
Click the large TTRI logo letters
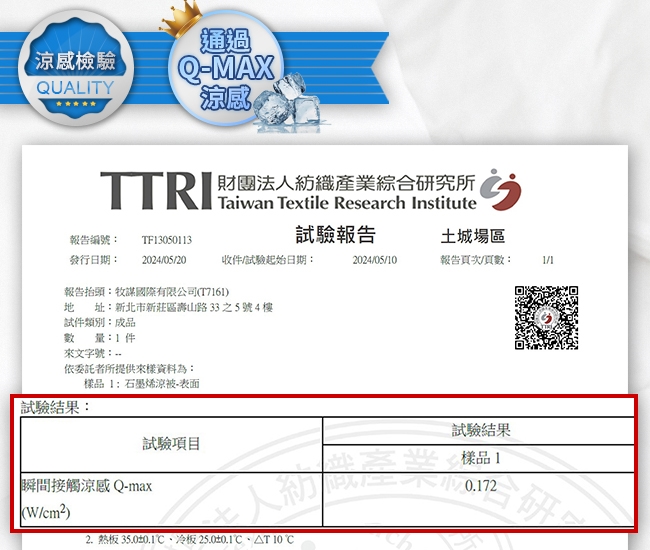pos(155,191)
